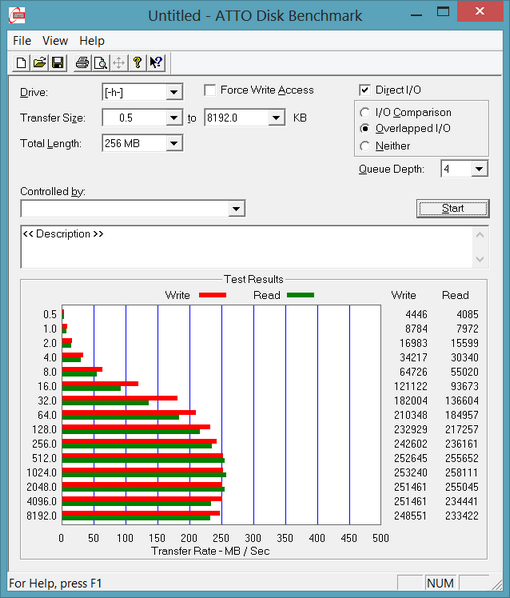Click the Description box scroll down arrow
Screen dimensions: 510x598
tap(480, 259)
